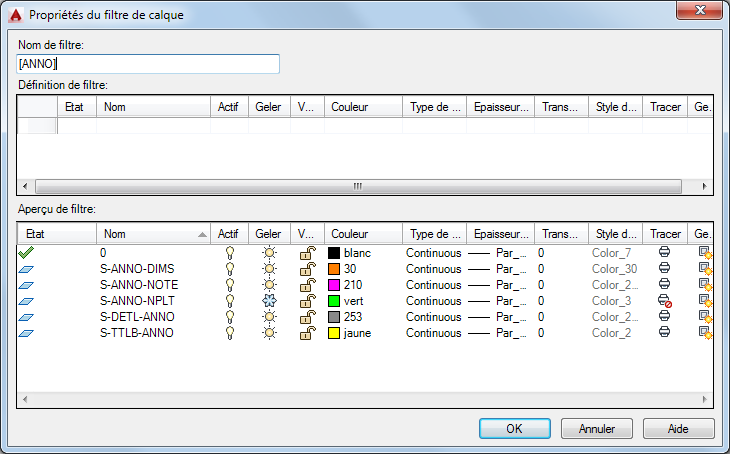Viewport: 730px width, 454px height.
Task: Click the padlock icon for layer 0
Action: click(x=308, y=253)
